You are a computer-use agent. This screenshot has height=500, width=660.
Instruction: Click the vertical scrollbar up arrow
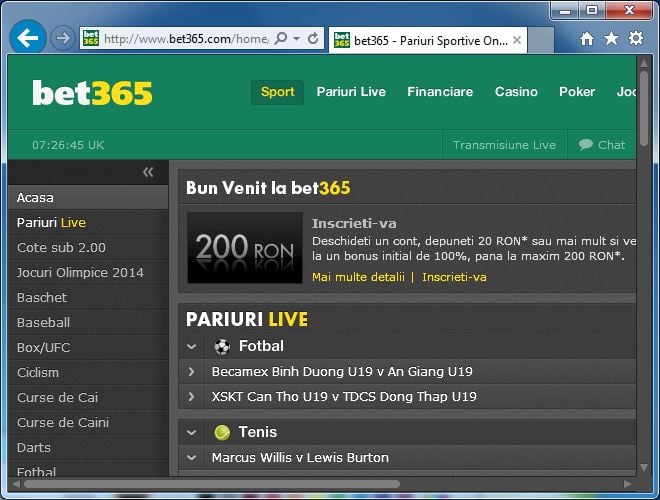click(644, 63)
